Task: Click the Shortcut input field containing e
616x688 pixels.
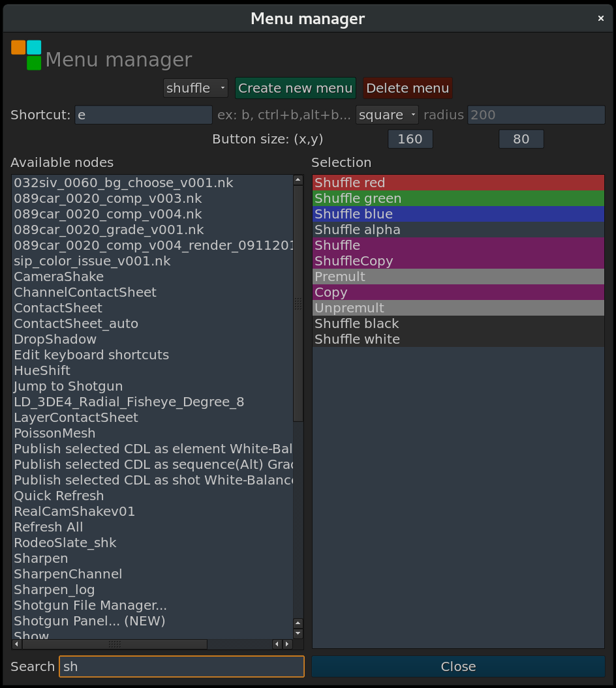Action: [x=144, y=115]
